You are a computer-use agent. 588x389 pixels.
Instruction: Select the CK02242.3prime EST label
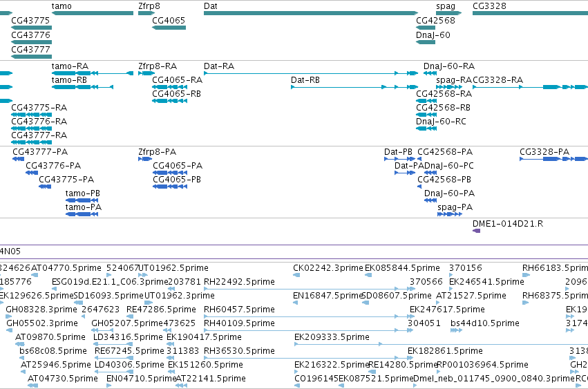[x=328, y=268]
